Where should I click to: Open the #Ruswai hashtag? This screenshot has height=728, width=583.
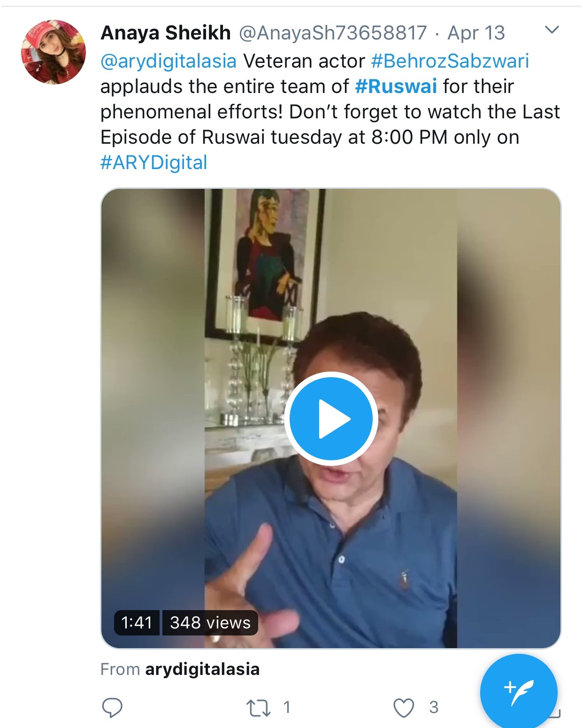coord(396,86)
